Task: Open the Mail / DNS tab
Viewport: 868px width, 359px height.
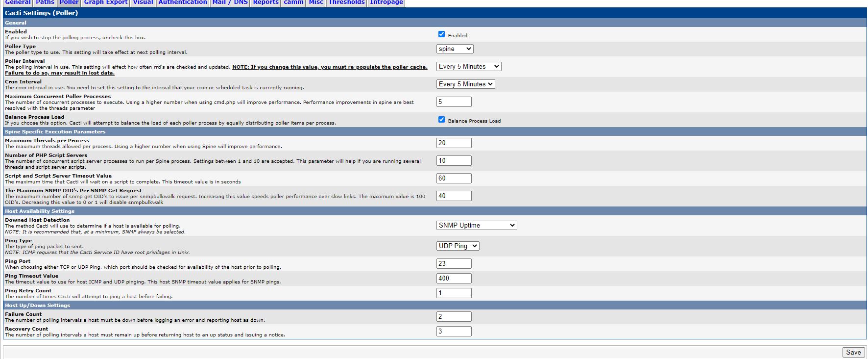Action: 230,2
